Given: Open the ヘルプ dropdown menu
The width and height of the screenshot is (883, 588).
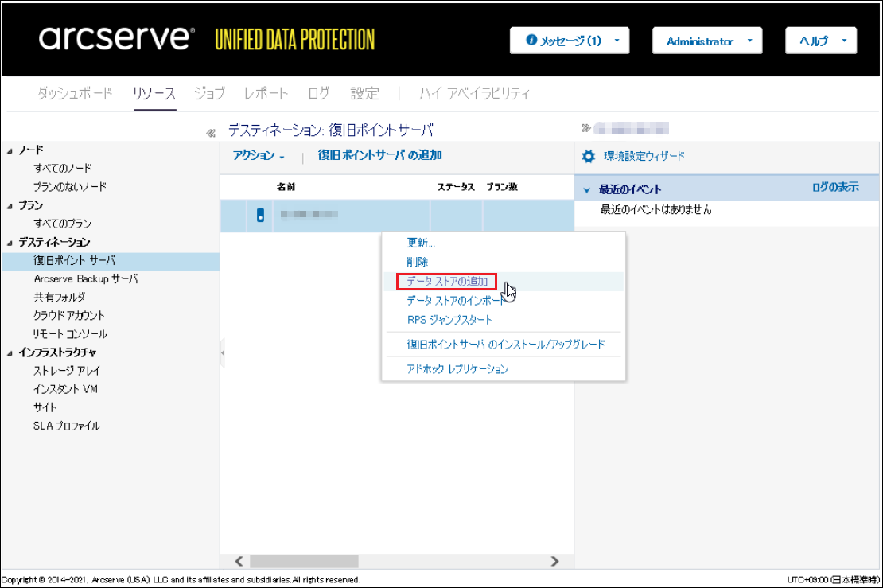Looking at the screenshot, I should coord(820,41).
